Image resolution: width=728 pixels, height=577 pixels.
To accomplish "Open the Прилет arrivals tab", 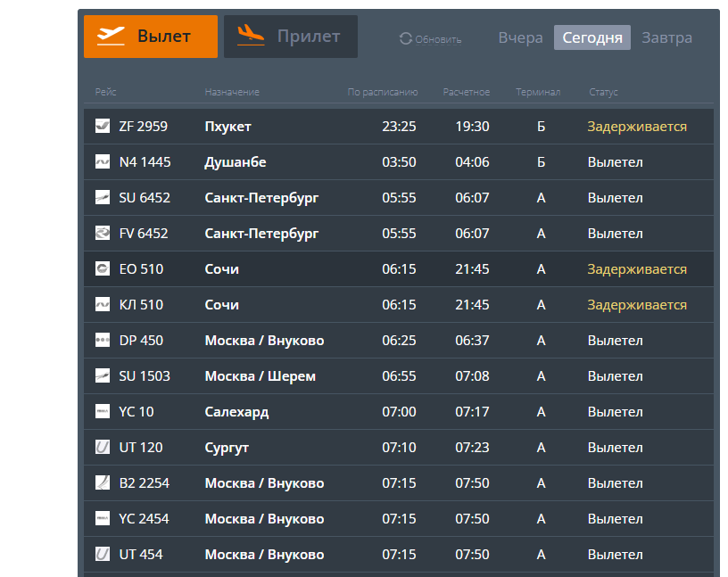I will click(291, 37).
